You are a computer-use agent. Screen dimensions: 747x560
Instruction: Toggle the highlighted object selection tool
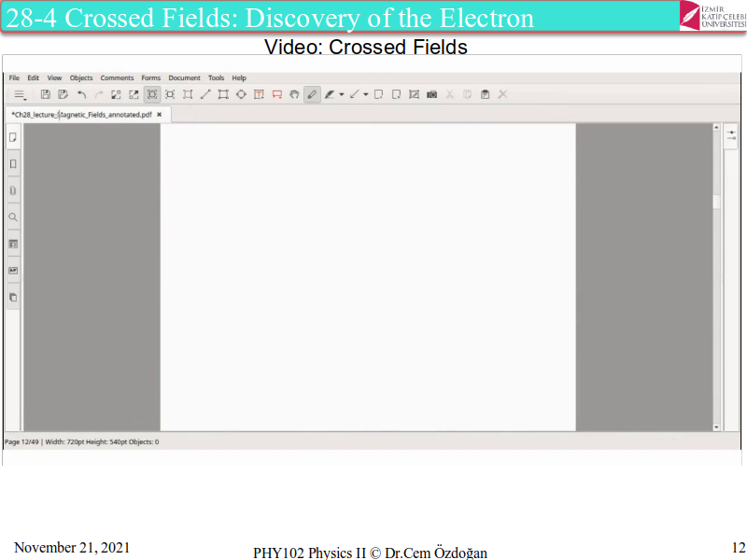click(x=152, y=94)
